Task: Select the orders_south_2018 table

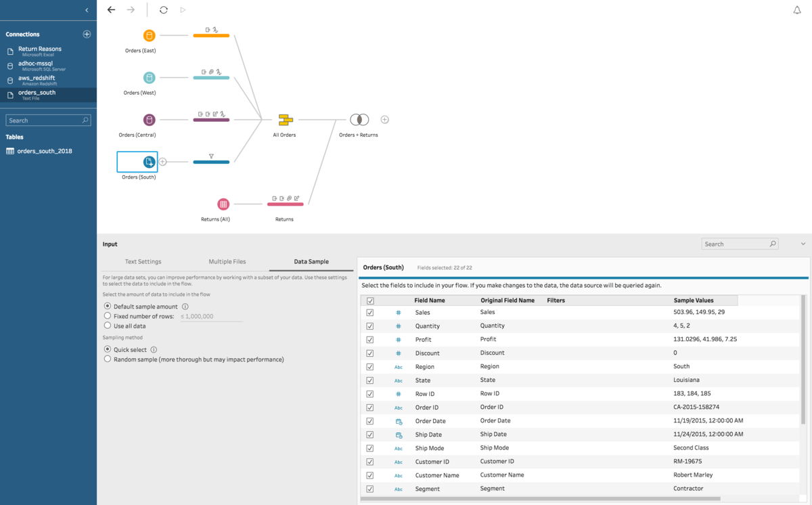Action: [x=39, y=151]
